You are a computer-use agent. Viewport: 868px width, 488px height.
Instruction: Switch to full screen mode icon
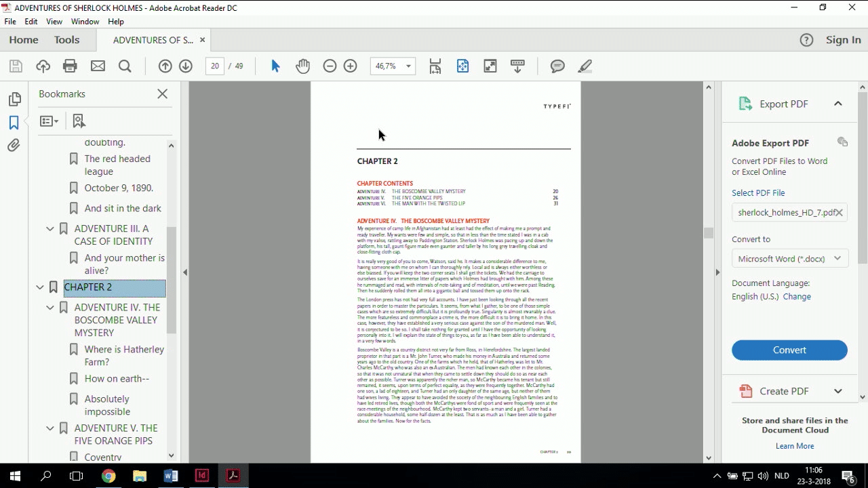coord(490,66)
